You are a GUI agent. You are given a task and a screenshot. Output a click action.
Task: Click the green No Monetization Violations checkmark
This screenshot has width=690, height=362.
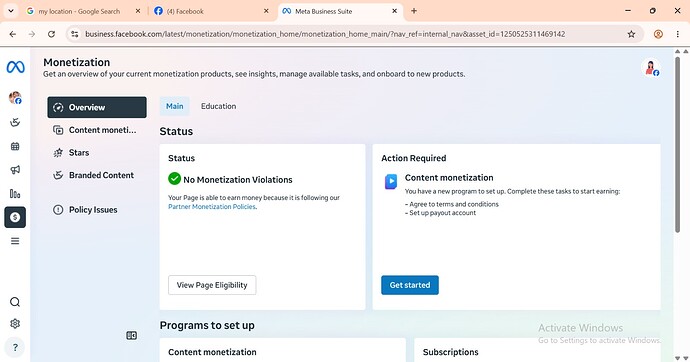pyautogui.click(x=174, y=179)
